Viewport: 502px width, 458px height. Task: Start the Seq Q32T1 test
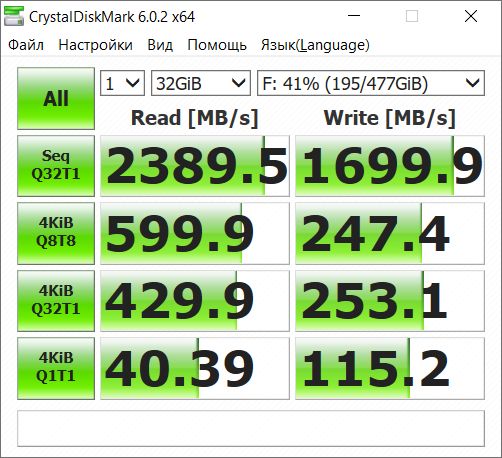pos(56,166)
